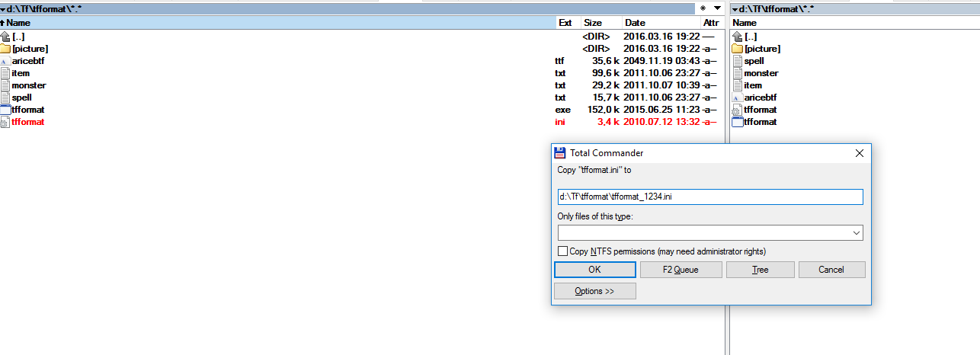Cancel the copy dialog
This screenshot has width=980, height=355.
tap(831, 270)
